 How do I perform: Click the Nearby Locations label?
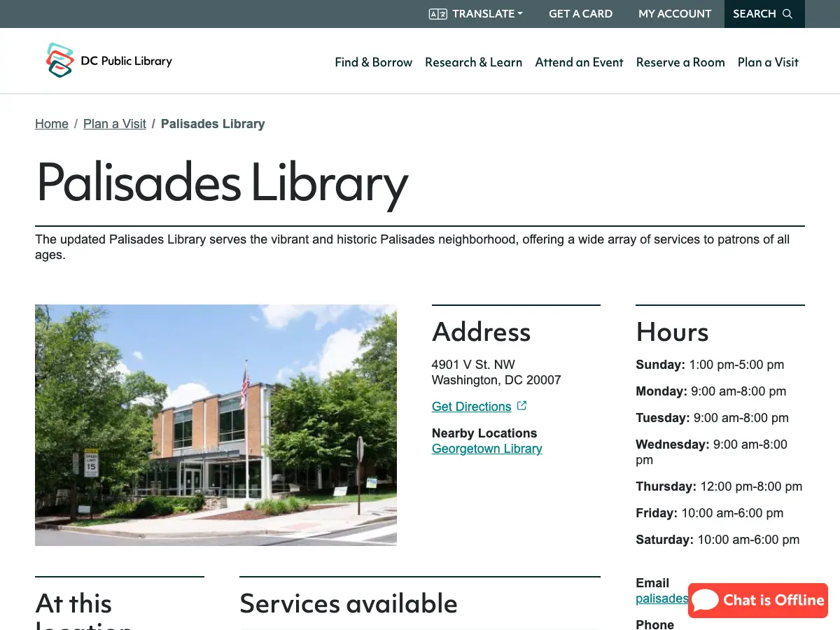coord(484,433)
